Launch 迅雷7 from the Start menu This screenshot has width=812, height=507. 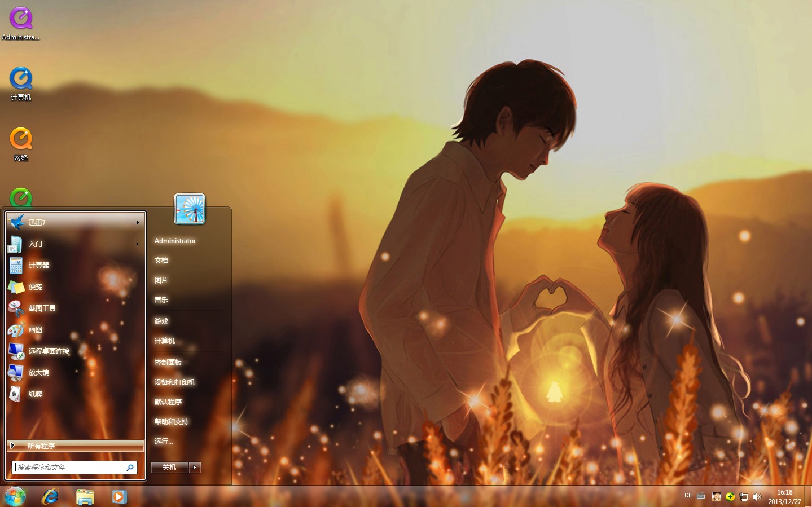tap(75, 222)
